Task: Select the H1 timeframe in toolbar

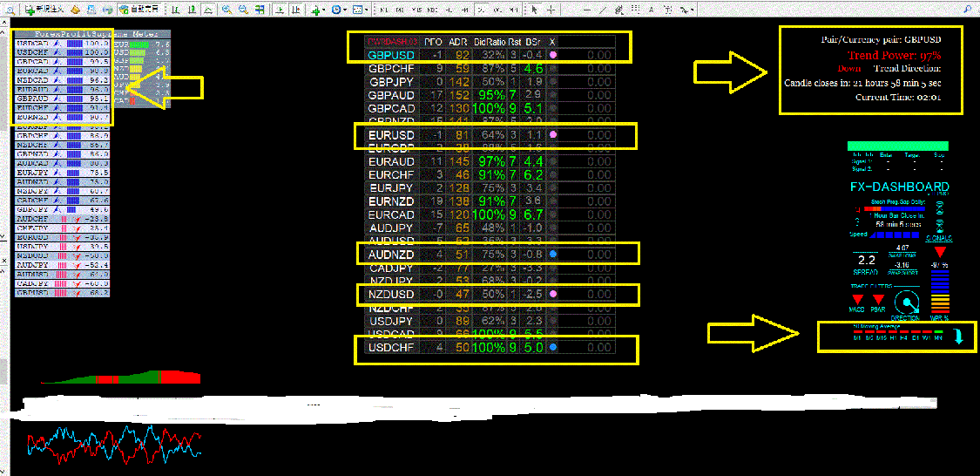Action: point(448,10)
